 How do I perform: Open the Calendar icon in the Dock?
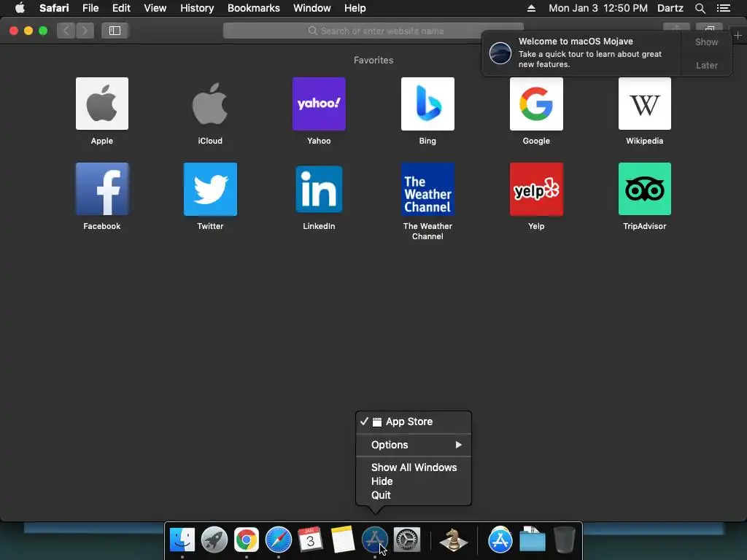(x=310, y=540)
